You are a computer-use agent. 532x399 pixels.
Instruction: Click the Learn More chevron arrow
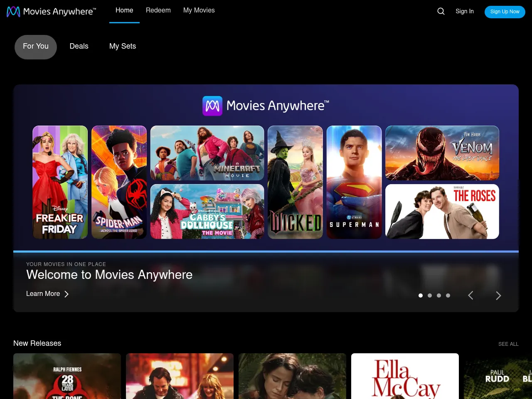(66, 294)
